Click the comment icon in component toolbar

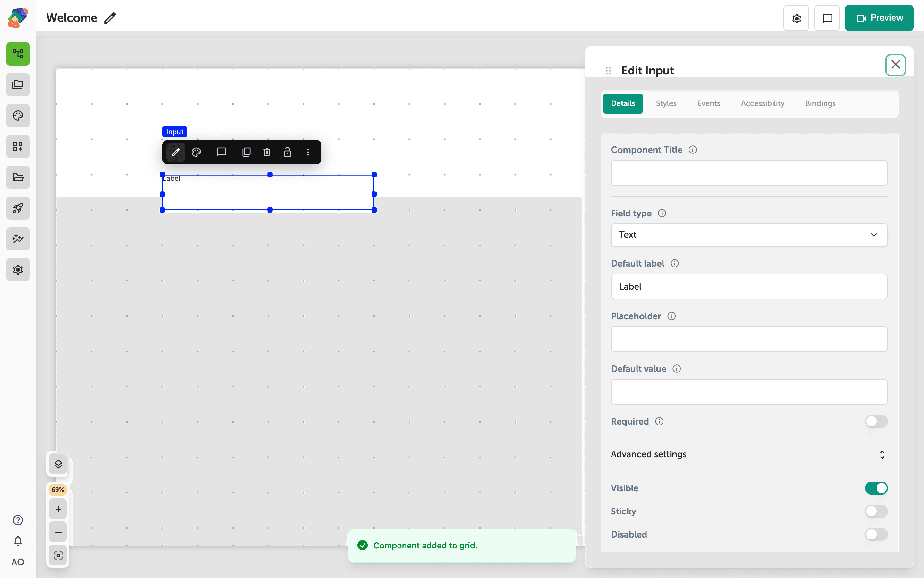[x=221, y=152]
